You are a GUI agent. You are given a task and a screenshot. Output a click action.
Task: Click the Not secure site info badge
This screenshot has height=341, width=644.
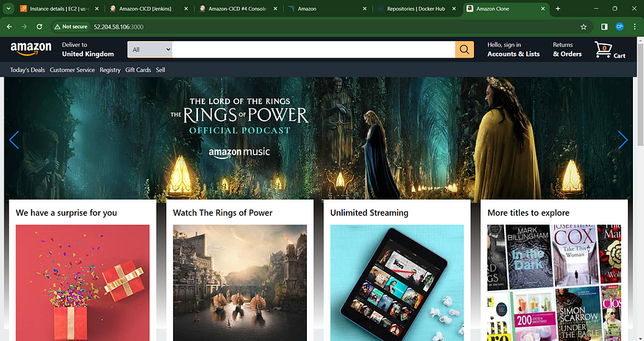(x=71, y=27)
